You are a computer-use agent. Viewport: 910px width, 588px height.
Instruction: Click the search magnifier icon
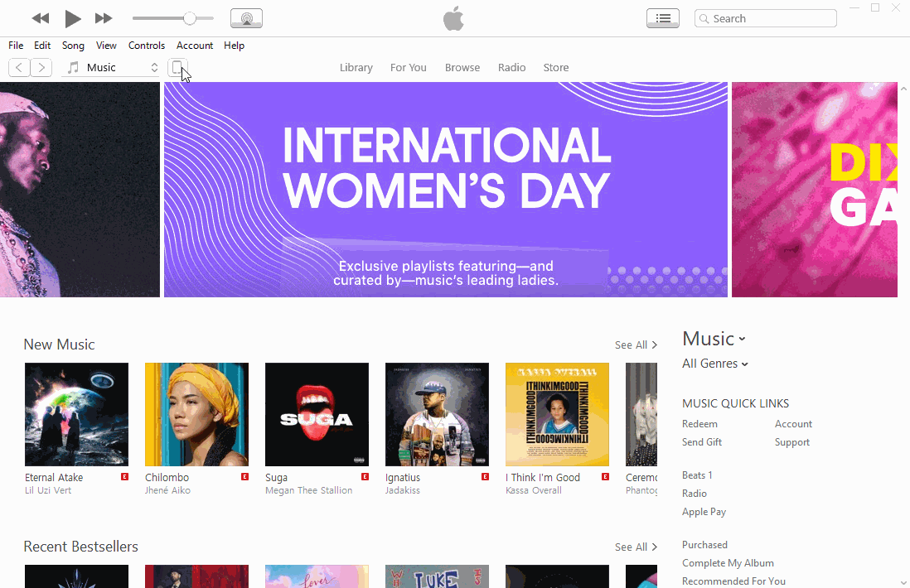(704, 18)
